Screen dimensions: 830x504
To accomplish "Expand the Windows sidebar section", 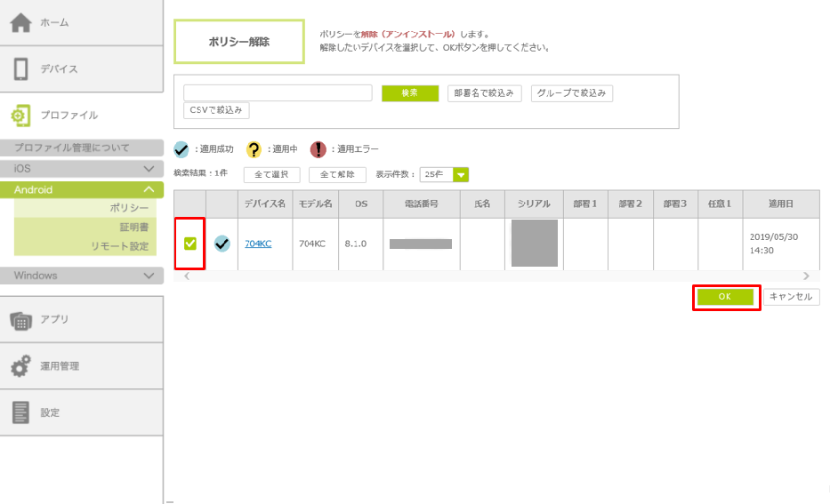I will click(82, 276).
